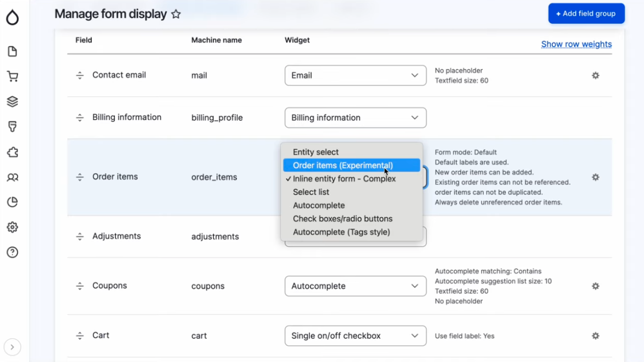The width and height of the screenshot is (644, 362).
Task: Open settings gear for Coupons field
Action: 596,286
